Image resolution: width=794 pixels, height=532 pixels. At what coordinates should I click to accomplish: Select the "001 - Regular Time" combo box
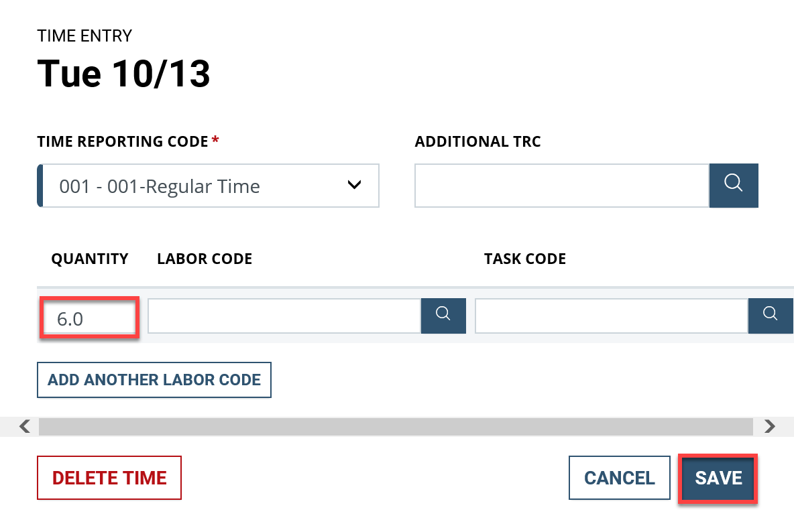click(208, 186)
